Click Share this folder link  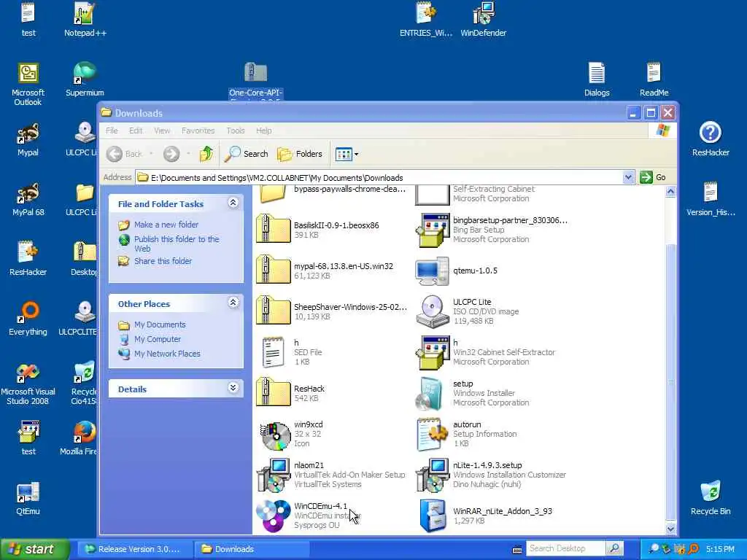[163, 261]
